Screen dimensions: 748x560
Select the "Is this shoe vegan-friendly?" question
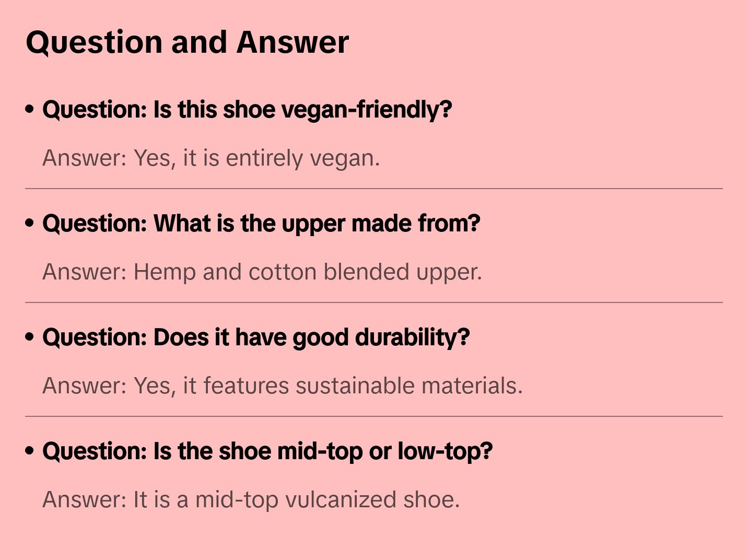tap(247, 110)
